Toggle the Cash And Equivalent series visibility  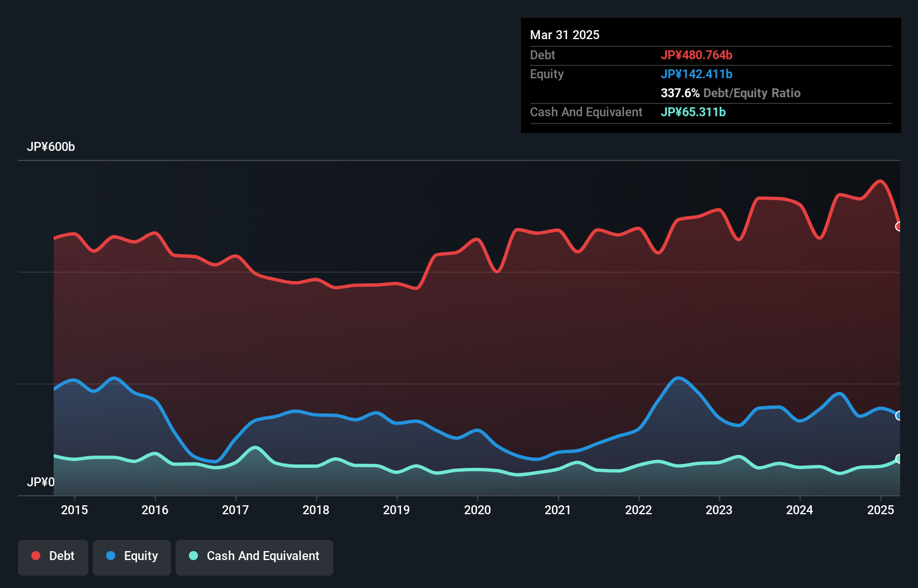[x=254, y=556]
